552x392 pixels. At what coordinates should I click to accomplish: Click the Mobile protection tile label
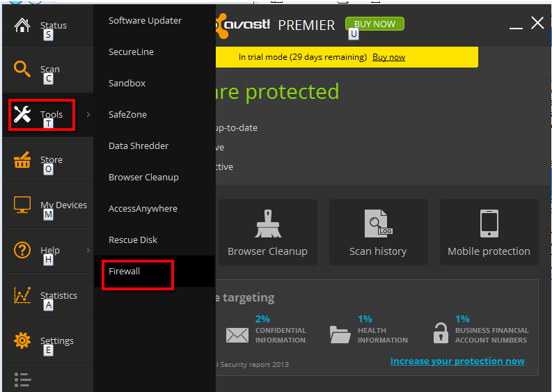(x=489, y=251)
